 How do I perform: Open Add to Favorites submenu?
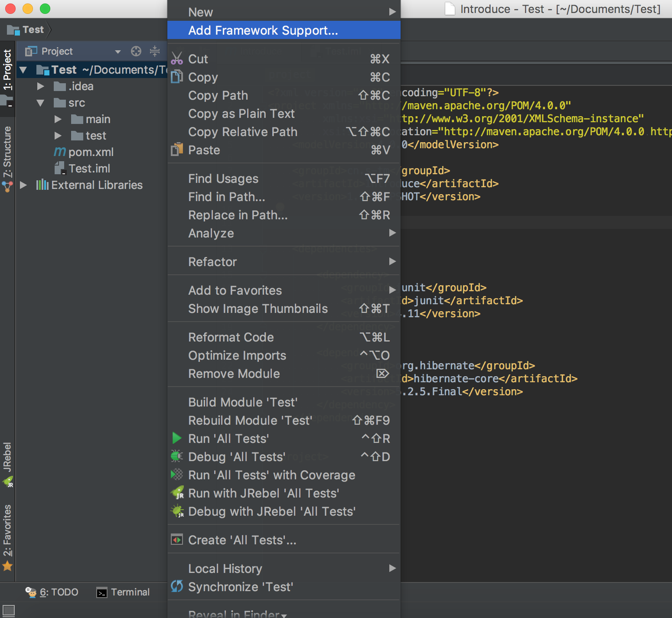pos(284,290)
